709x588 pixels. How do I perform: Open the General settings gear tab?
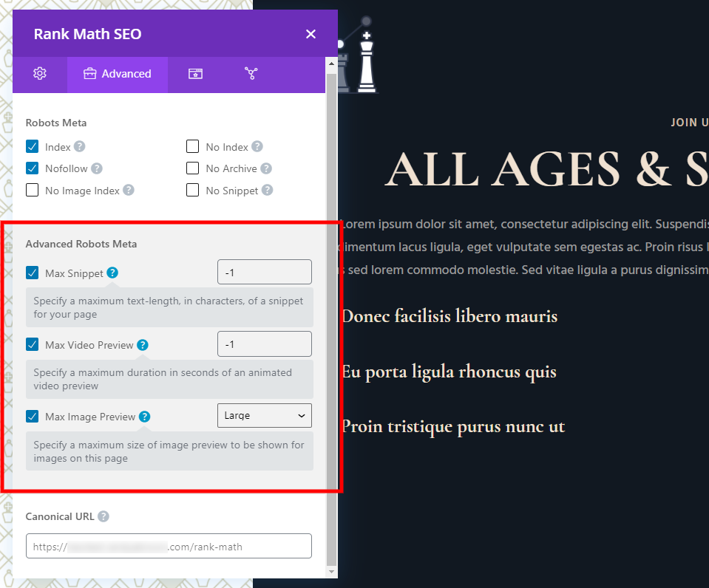click(x=40, y=74)
